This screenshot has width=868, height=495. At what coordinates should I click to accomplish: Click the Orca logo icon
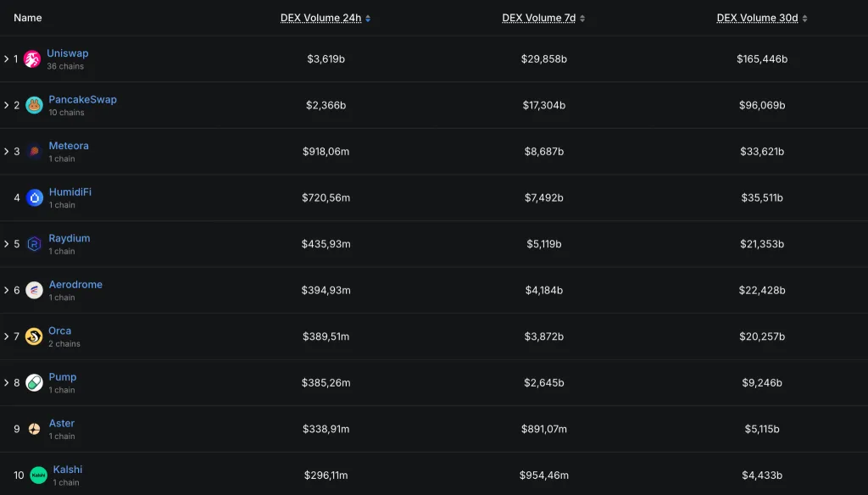click(x=34, y=336)
